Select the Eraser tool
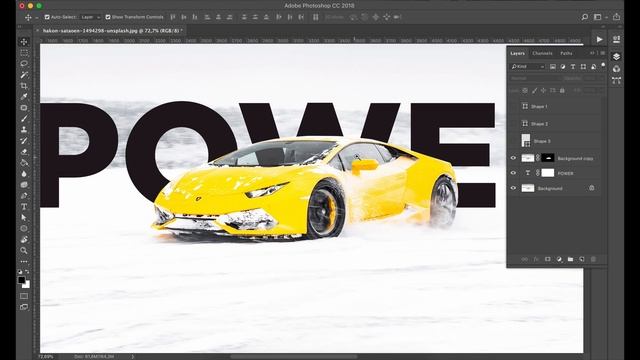 pyautogui.click(x=24, y=152)
